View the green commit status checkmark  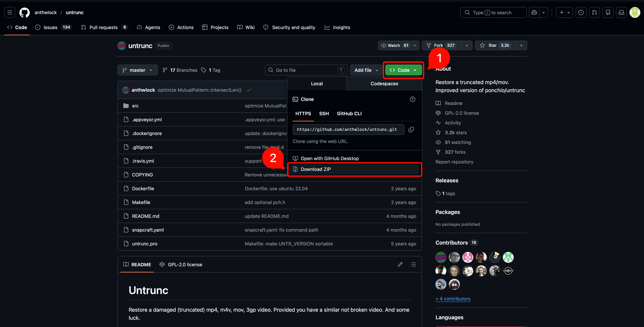tap(249, 90)
